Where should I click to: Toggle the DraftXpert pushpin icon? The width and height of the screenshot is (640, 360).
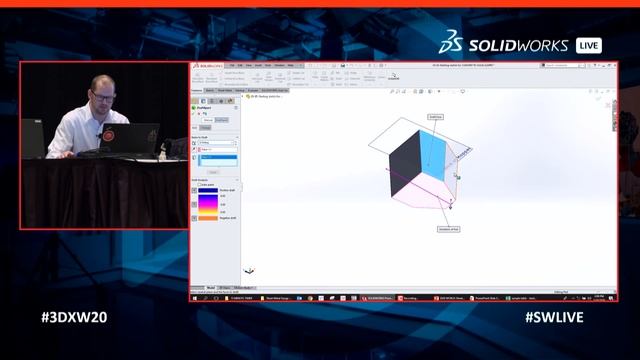[x=205, y=113]
